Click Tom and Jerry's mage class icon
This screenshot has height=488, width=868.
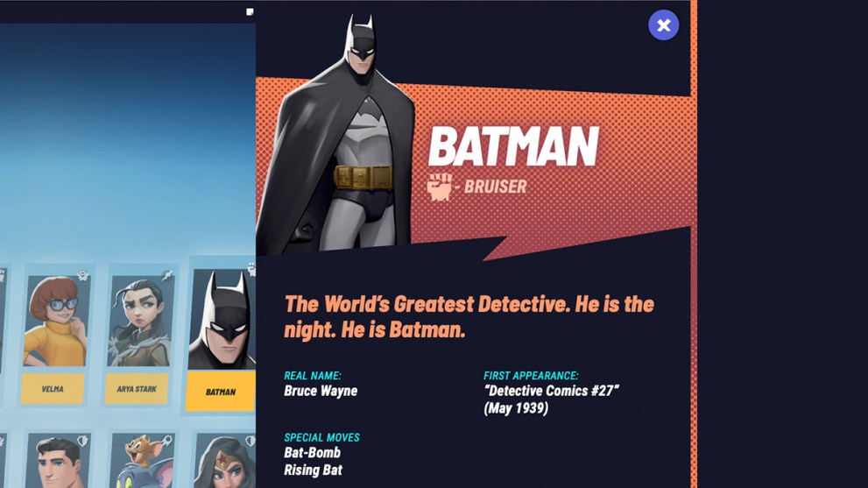coord(167,441)
